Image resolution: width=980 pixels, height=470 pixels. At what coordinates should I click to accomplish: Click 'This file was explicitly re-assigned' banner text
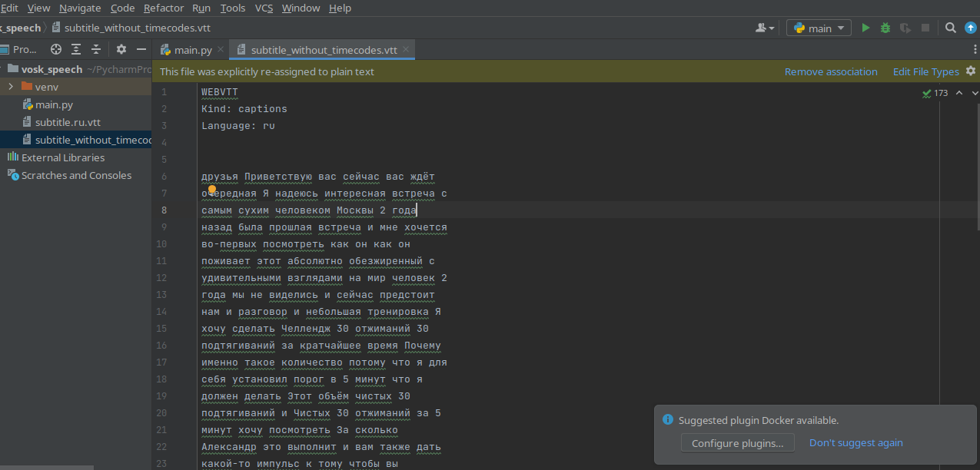pyautogui.click(x=267, y=71)
